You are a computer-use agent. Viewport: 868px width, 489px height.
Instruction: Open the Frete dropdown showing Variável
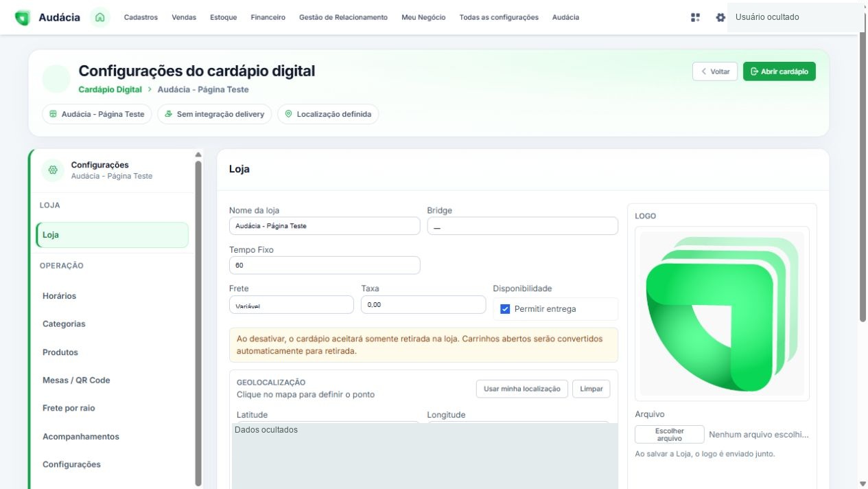pos(292,305)
